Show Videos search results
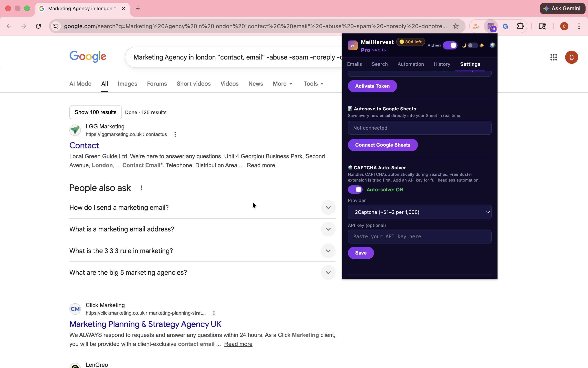588x368 pixels. 229,84
